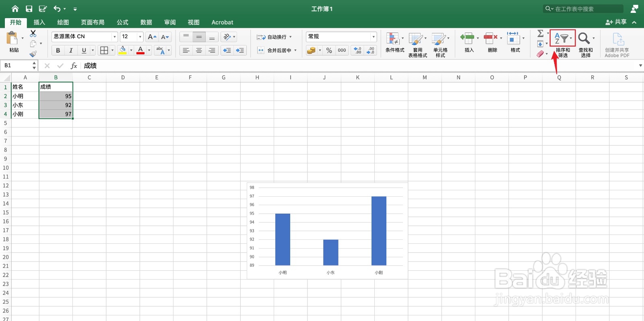Toggle top vertical alignment
644x321 pixels.
tap(186, 37)
